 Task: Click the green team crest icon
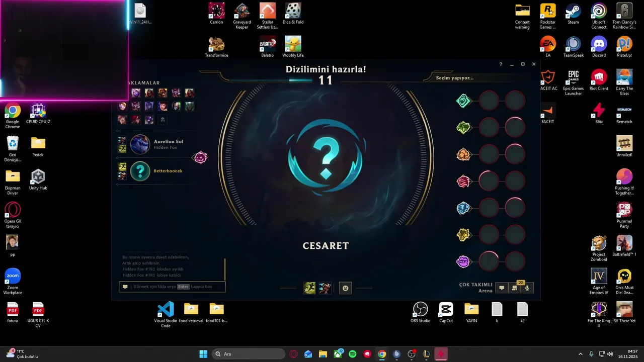click(x=463, y=128)
